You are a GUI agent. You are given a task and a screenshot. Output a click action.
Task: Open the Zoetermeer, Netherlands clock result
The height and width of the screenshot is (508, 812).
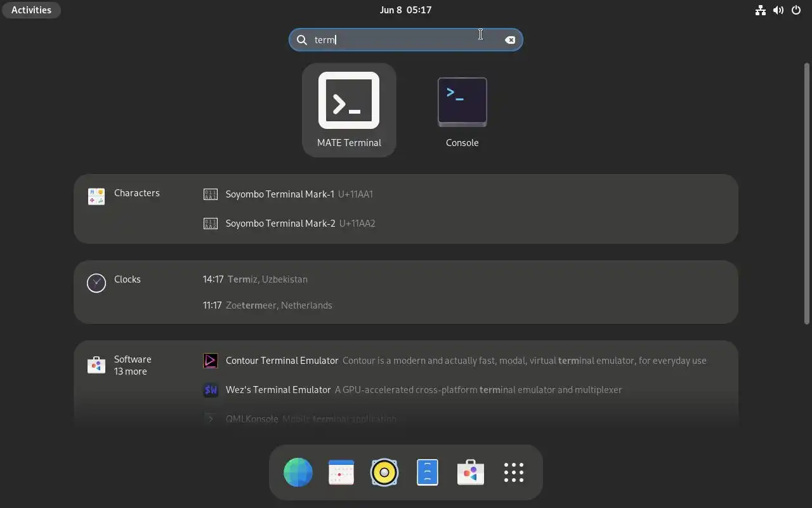(467, 305)
